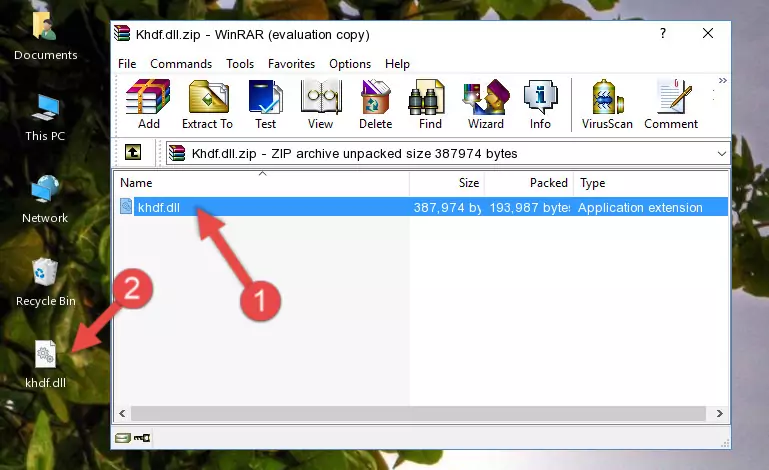
Task: Sort by Type column header
Action: (651, 183)
